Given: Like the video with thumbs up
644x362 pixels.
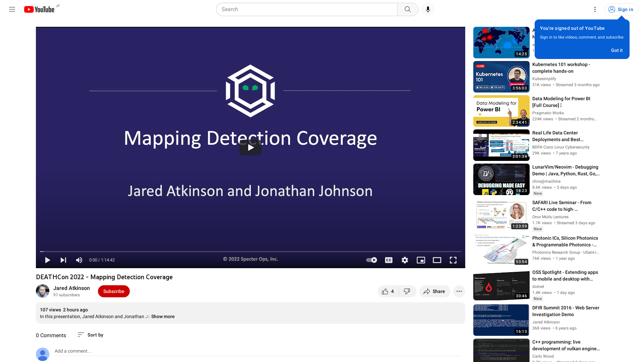Looking at the screenshot, I should 386,291.
